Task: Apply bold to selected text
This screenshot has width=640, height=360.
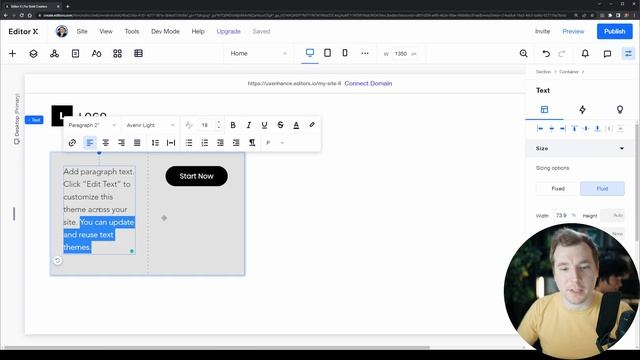Action: 233,125
